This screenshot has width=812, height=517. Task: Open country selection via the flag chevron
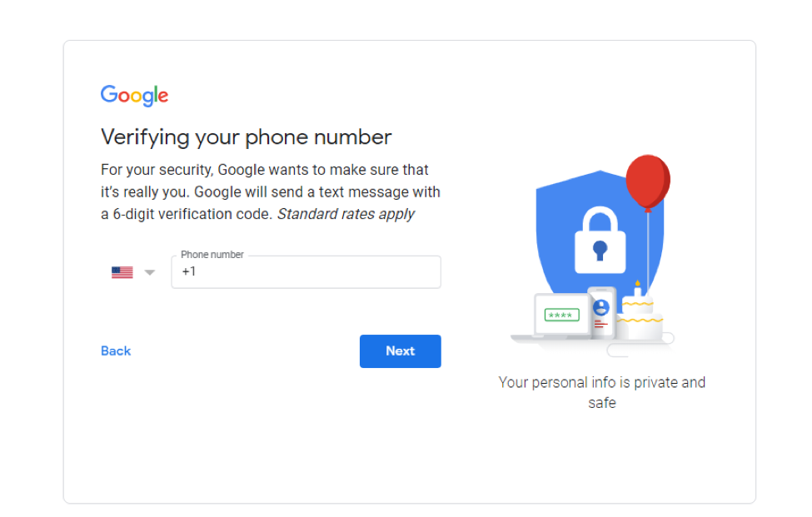[x=149, y=271]
